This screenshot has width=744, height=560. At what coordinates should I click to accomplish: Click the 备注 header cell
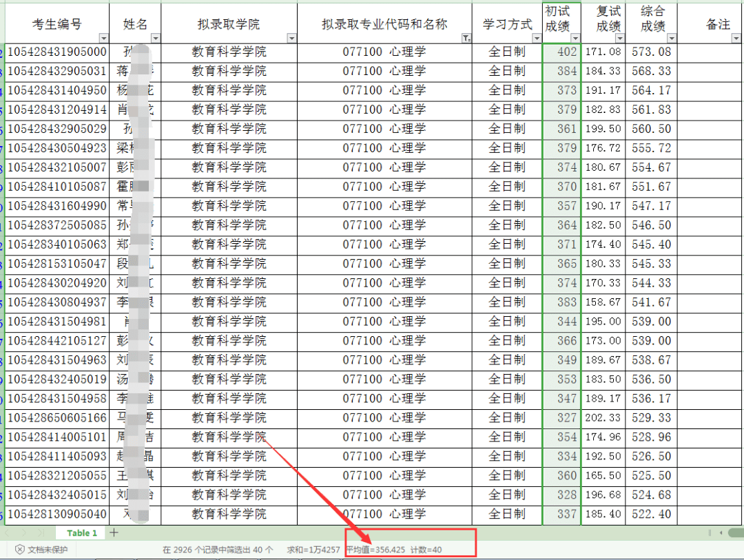[710, 23]
